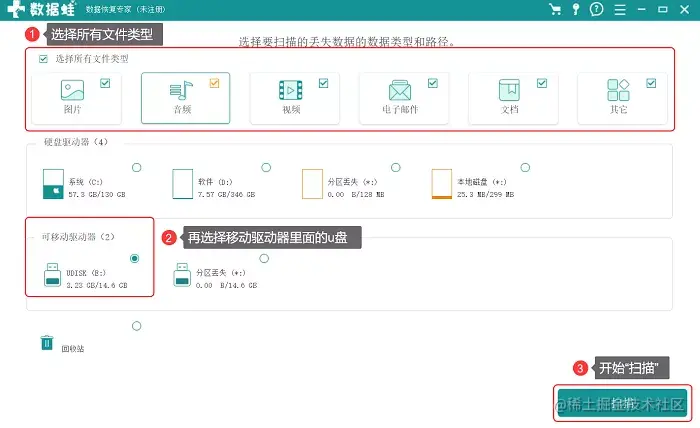Select the 视频 video type icon

(x=291, y=90)
